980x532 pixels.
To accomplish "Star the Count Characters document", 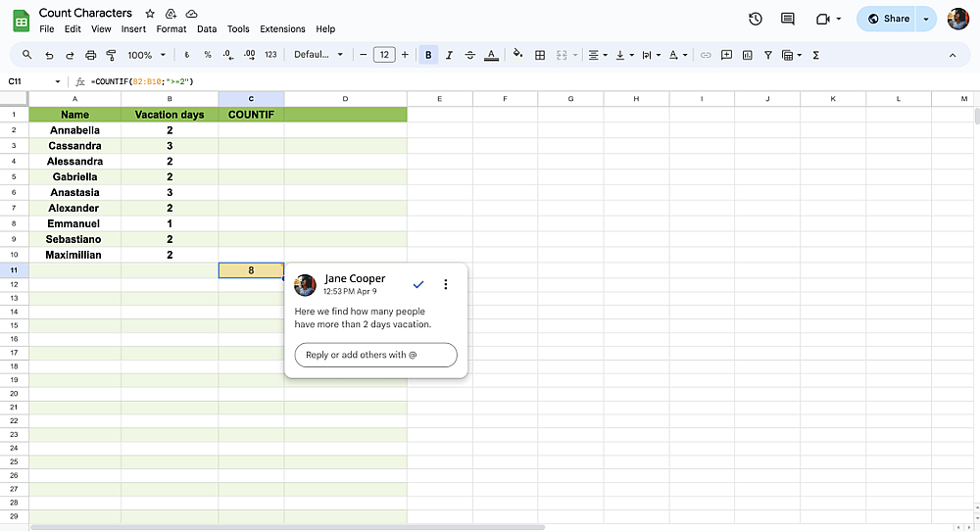I will (150, 13).
